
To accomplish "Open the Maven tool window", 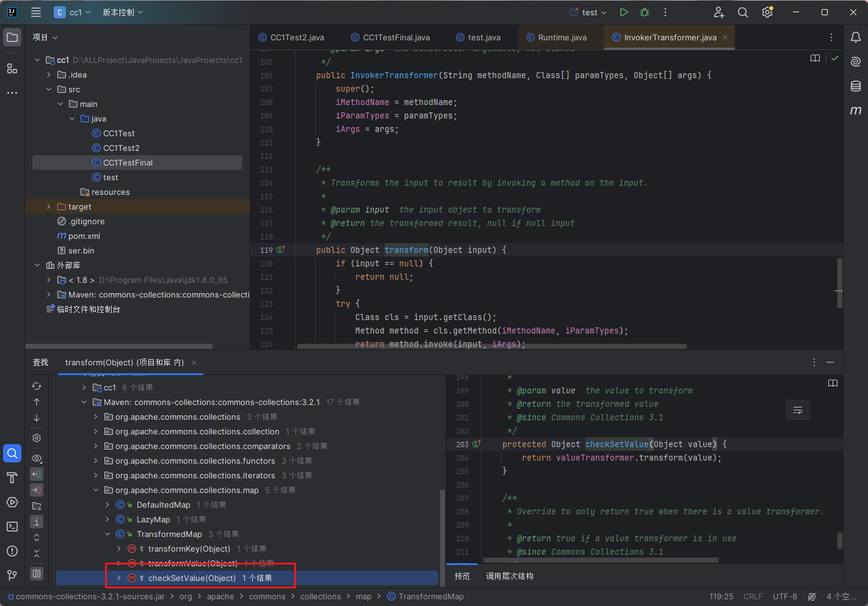I will coord(856,111).
